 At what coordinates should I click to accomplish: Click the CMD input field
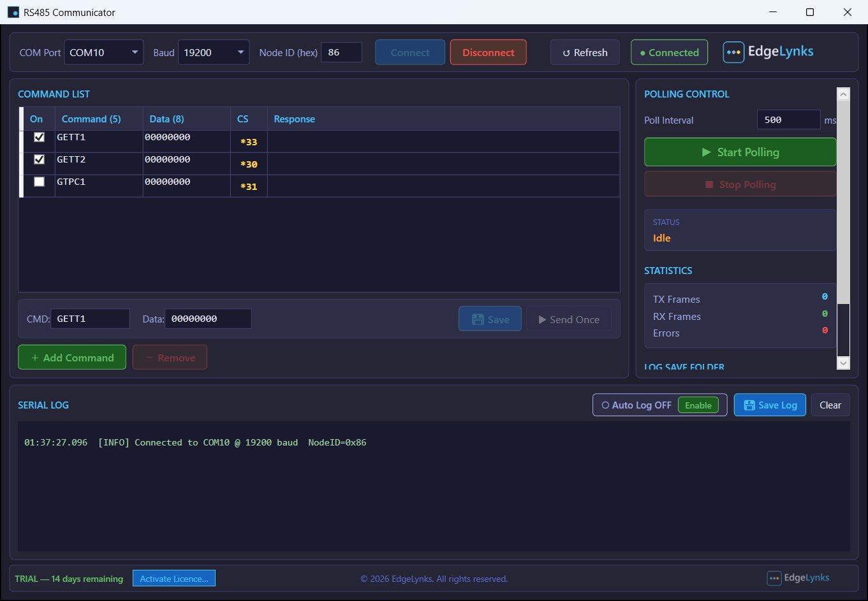(90, 319)
